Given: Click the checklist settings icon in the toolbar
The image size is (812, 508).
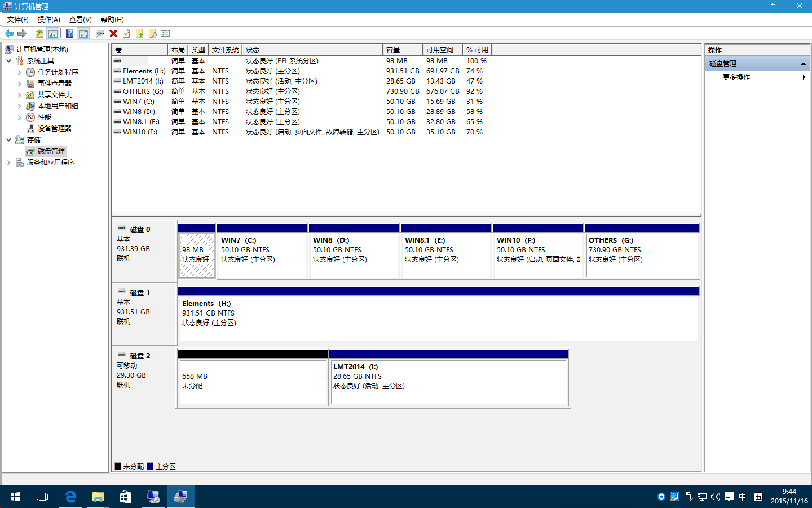Looking at the screenshot, I should (165, 34).
